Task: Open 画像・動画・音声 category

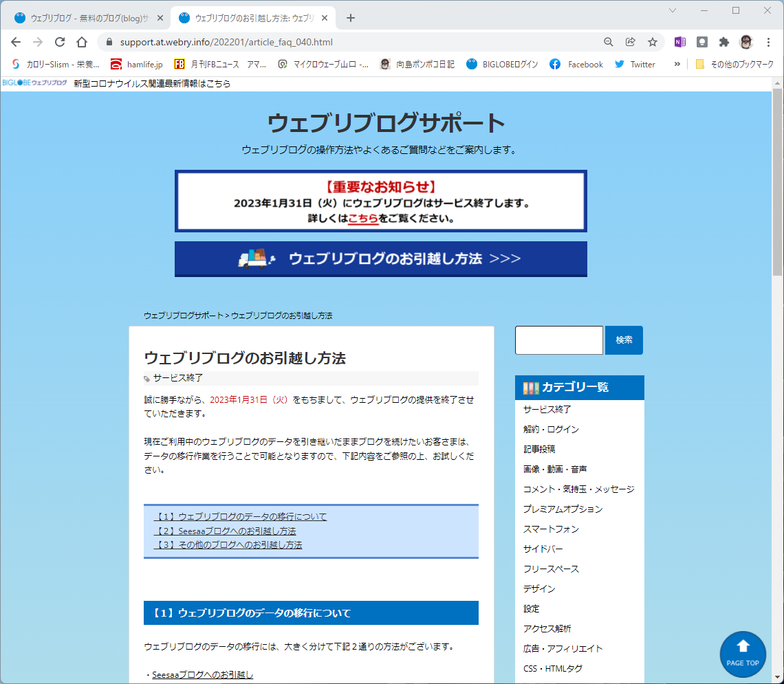Action: pyautogui.click(x=555, y=469)
